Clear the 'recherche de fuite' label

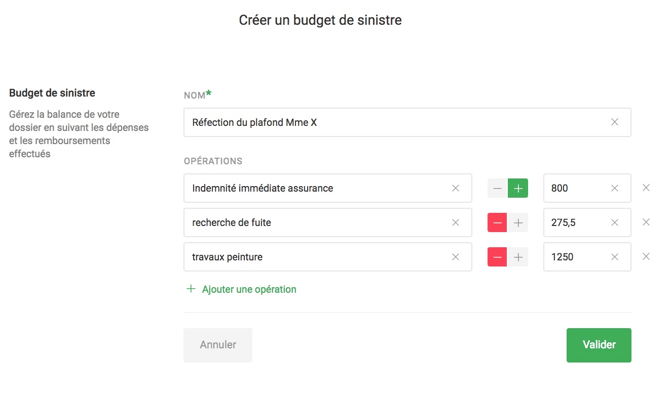point(455,223)
